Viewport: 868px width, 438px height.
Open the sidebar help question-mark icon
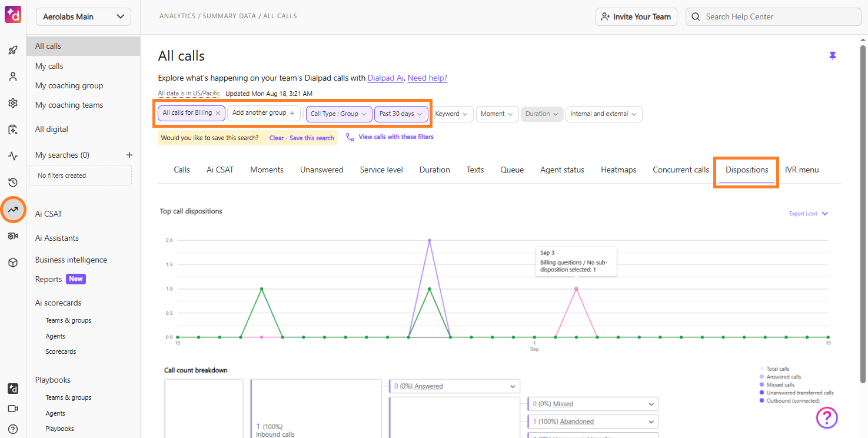13,429
